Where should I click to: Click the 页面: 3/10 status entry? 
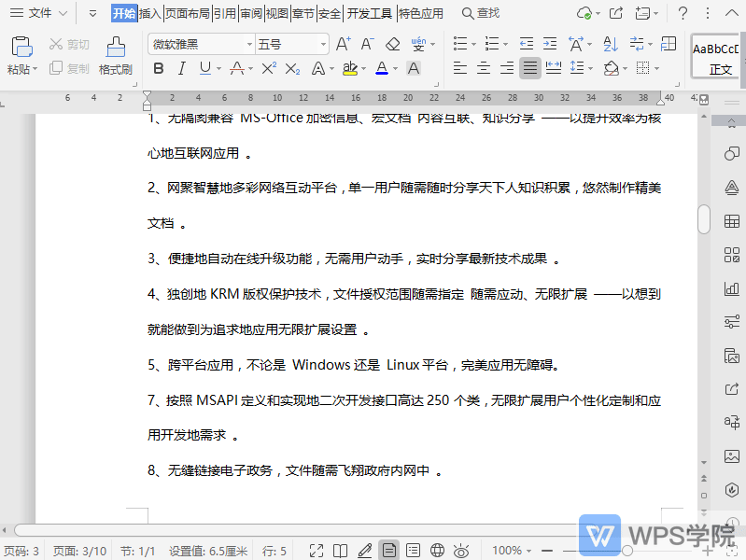click(79, 551)
